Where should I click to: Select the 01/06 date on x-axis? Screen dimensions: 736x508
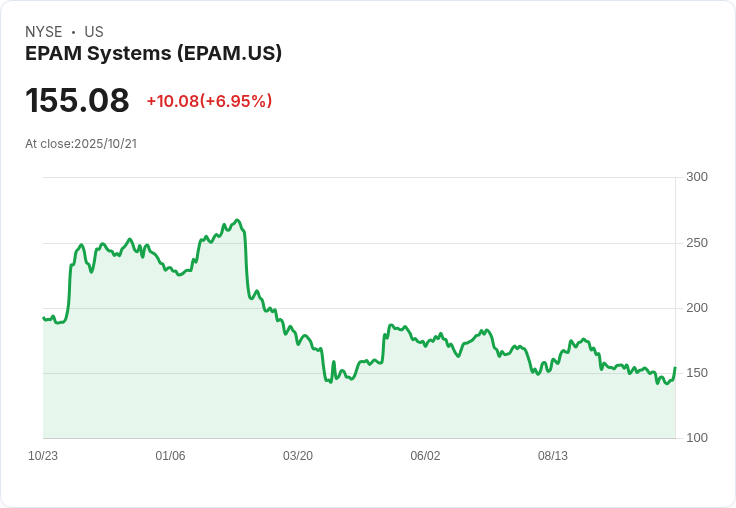point(170,456)
